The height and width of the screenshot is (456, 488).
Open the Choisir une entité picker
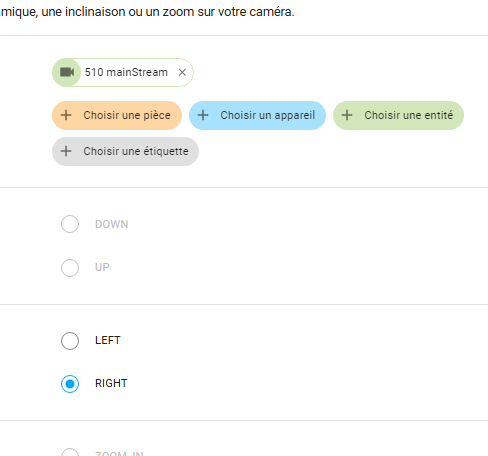click(398, 115)
